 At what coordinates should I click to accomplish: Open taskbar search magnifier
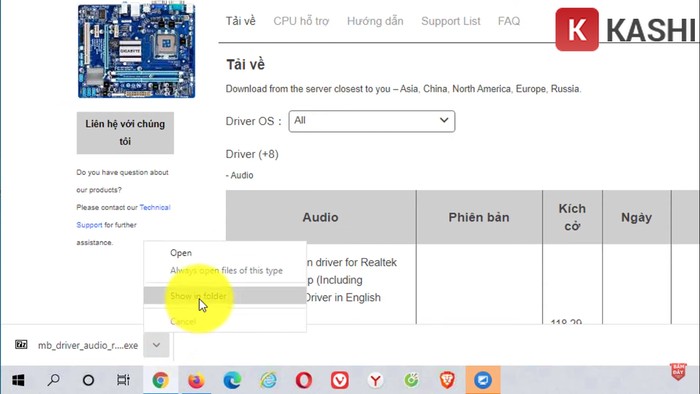(54, 380)
